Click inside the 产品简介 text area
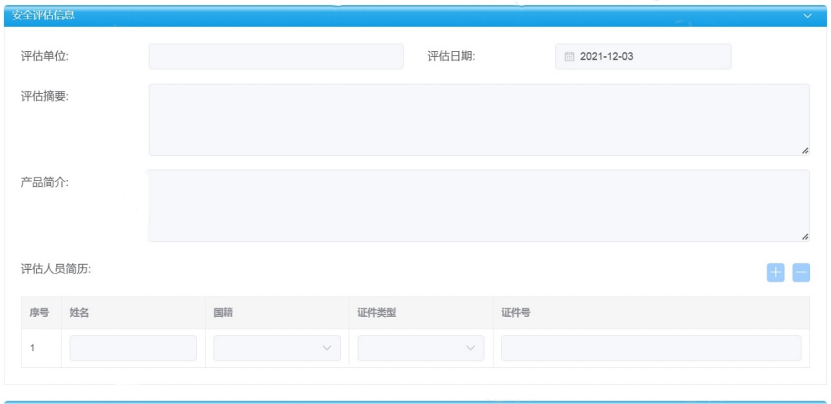831x404 pixels. pyautogui.click(x=478, y=205)
